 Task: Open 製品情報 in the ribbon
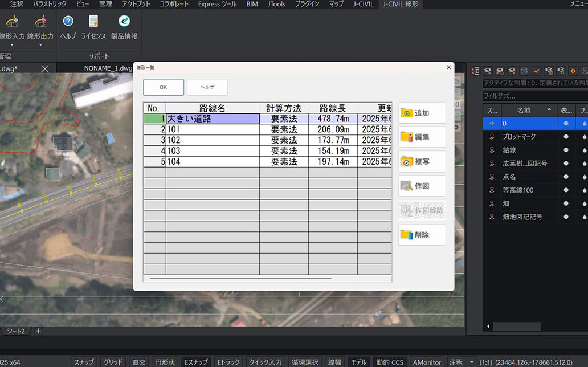coord(124,22)
